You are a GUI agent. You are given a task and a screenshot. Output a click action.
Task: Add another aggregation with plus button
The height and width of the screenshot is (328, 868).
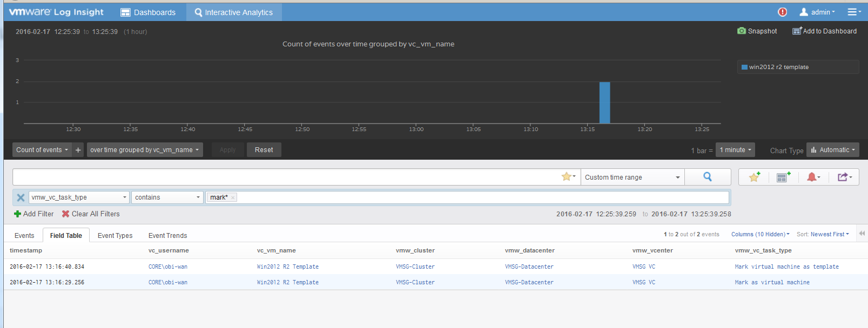point(78,150)
